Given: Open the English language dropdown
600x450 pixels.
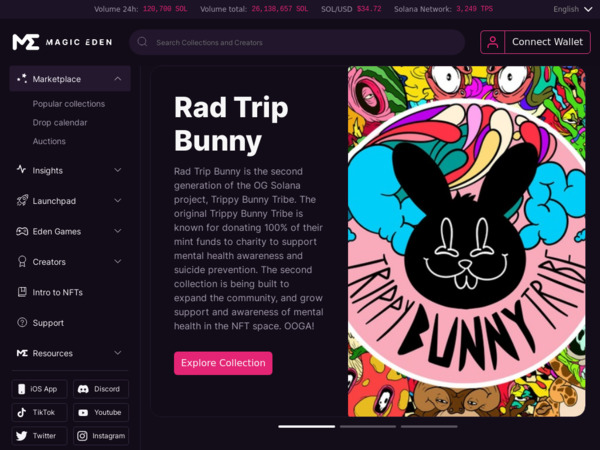Looking at the screenshot, I should [x=572, y=9].
